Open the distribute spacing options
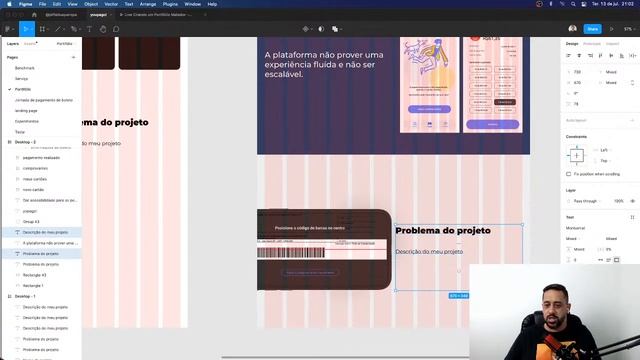 632,56
